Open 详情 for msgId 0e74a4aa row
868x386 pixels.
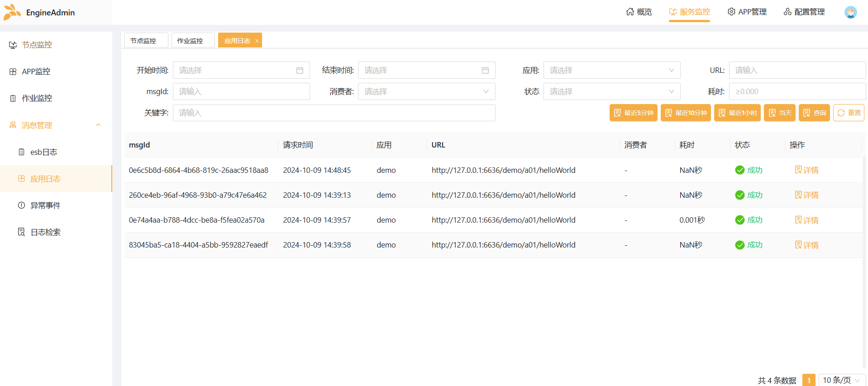806,220
